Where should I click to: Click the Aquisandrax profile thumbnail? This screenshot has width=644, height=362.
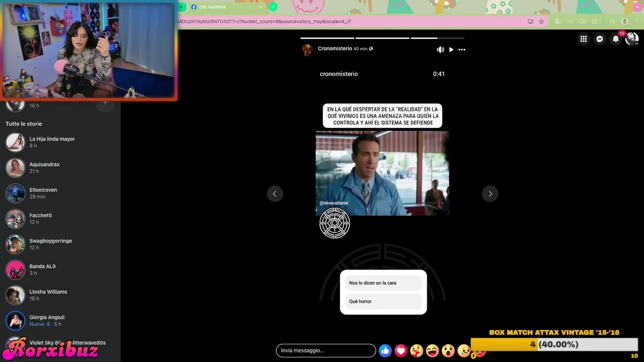click(x=15, y=168)
